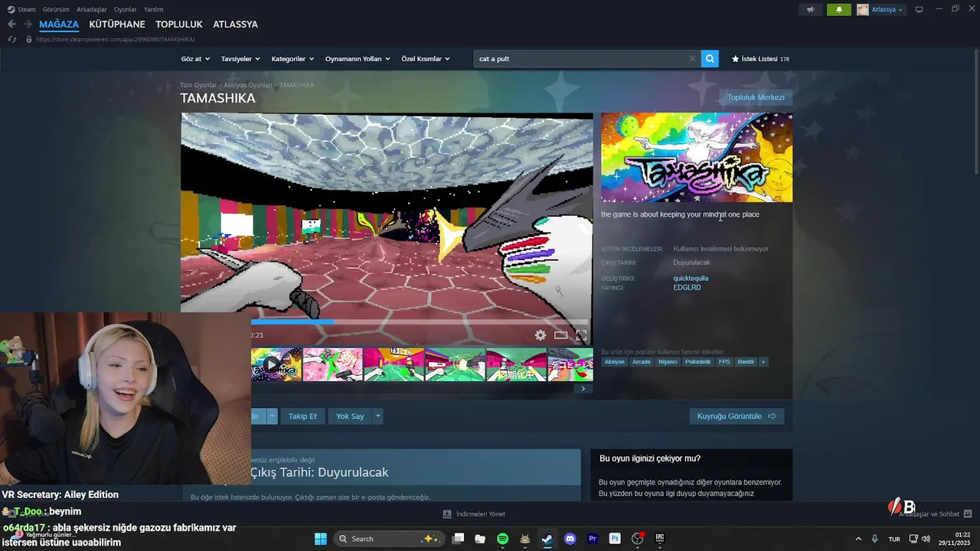Open the Görünüm menu

click(x=56, y=9)
